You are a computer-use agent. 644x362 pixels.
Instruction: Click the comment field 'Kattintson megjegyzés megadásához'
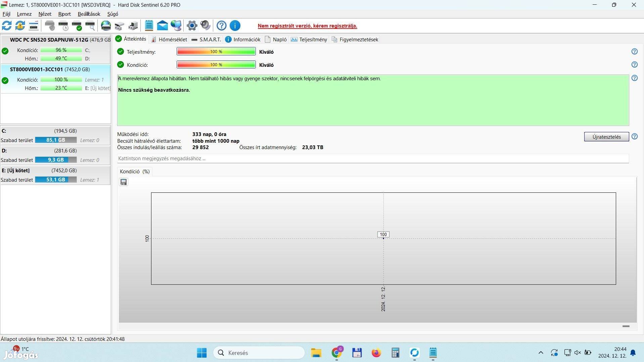[x=373, y=159]
